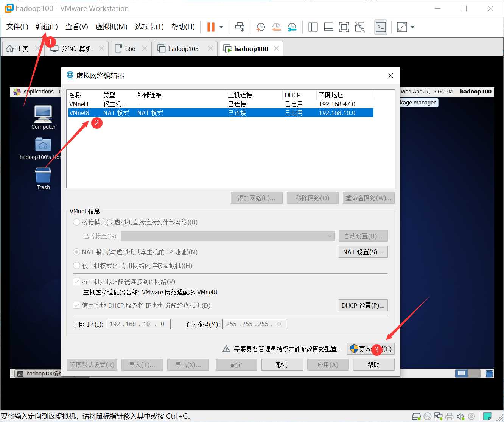Click the CD/DVD drive status icon
The height and width of the screenshot is (422, 504).
tap(428, 417)
